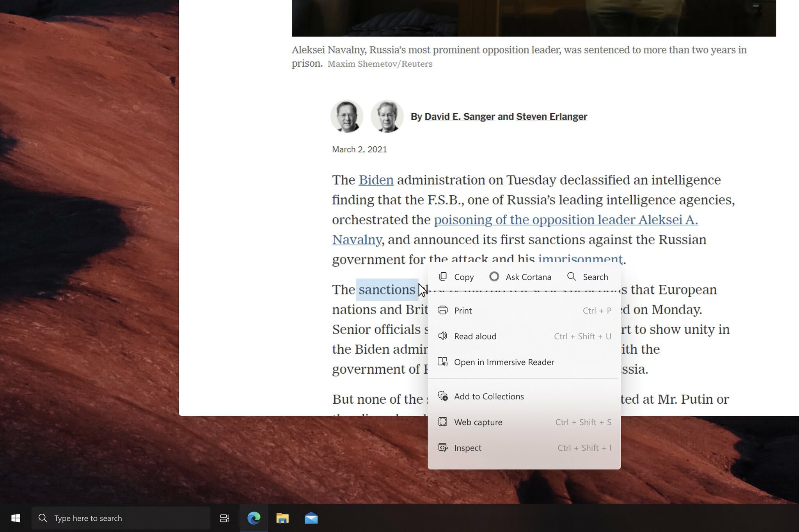Click the Maxim Shemetov/Reuters photo credit
The width and height of the screenshot is (799, 532).
tap(380, 64)
